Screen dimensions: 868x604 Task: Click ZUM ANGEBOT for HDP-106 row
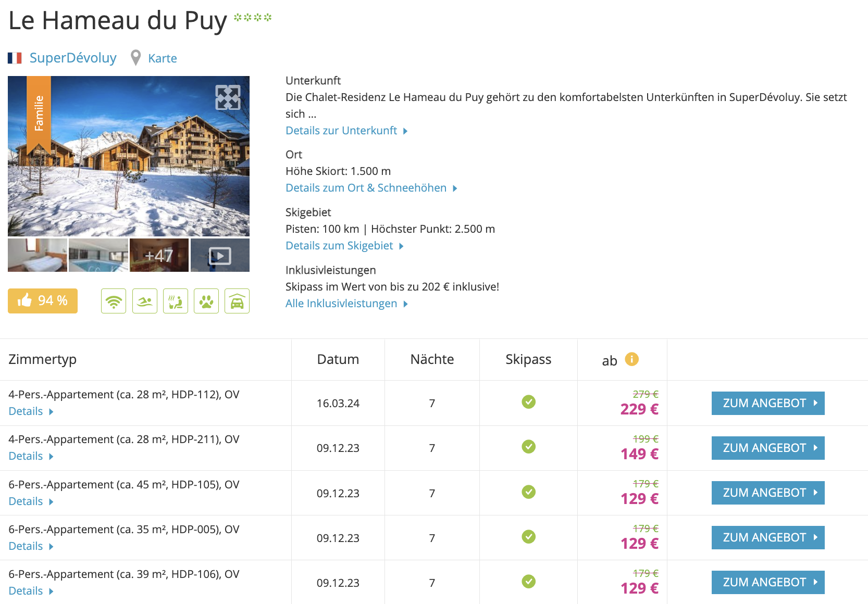[x=768, y=582]
